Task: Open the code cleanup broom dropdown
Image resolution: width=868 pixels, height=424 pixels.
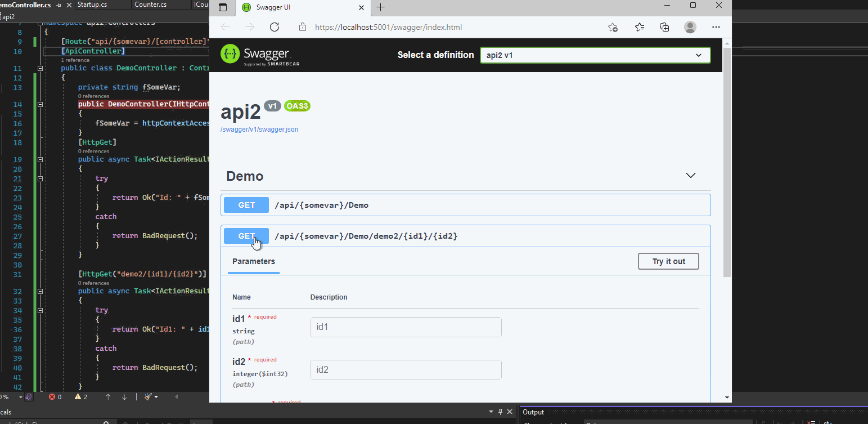Action: 151,397
